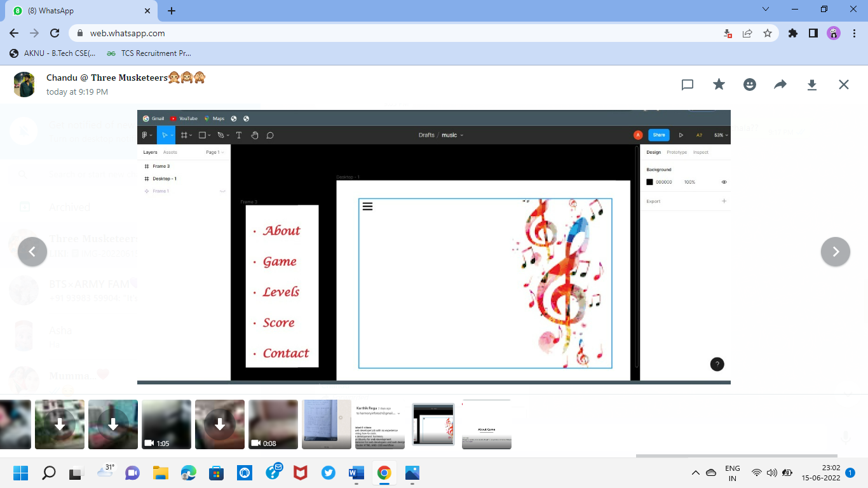Open Chandu's profile picture avatar
This screenshot has width=868, height=488.
coord(24,85)
